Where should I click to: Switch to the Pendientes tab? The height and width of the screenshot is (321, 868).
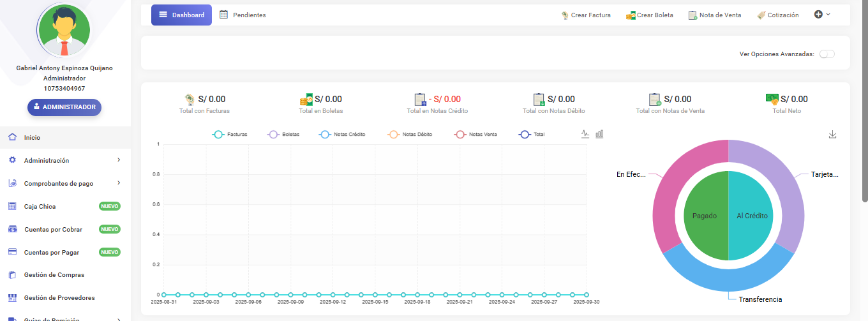point(243,15)
